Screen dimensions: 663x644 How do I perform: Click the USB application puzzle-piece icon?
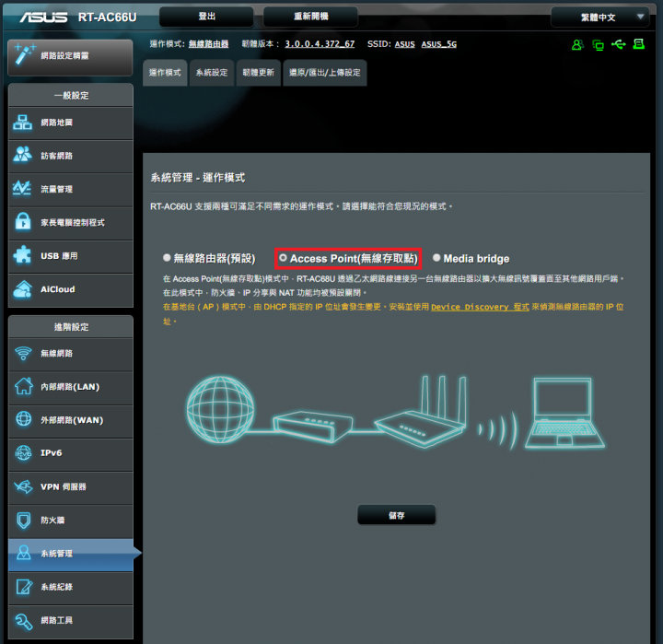(22, 255)
